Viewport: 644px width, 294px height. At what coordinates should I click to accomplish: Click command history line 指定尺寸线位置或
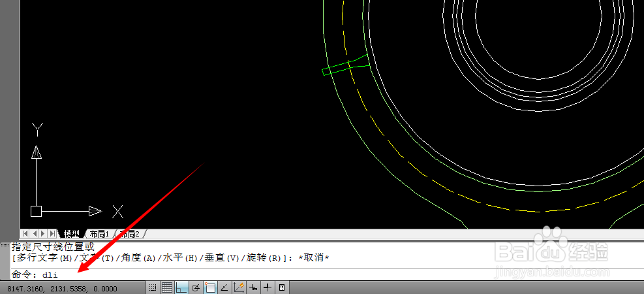pyautogui.click(x=54, y=247)
